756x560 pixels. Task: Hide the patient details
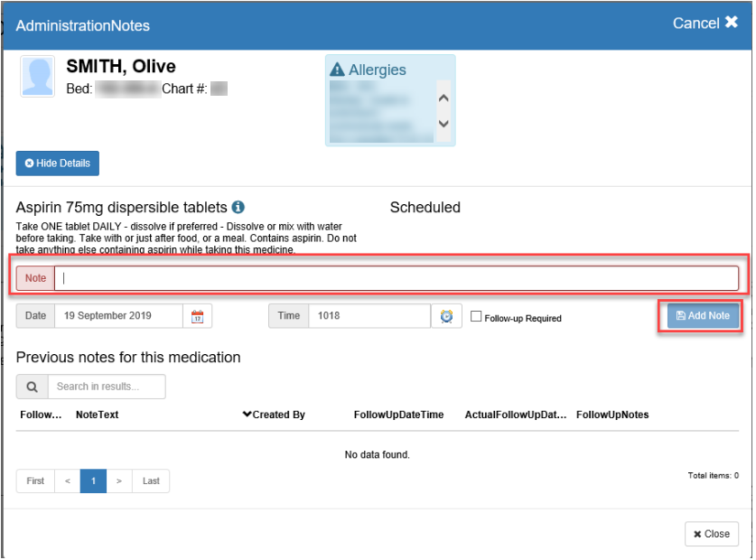[x=58, y=163]
